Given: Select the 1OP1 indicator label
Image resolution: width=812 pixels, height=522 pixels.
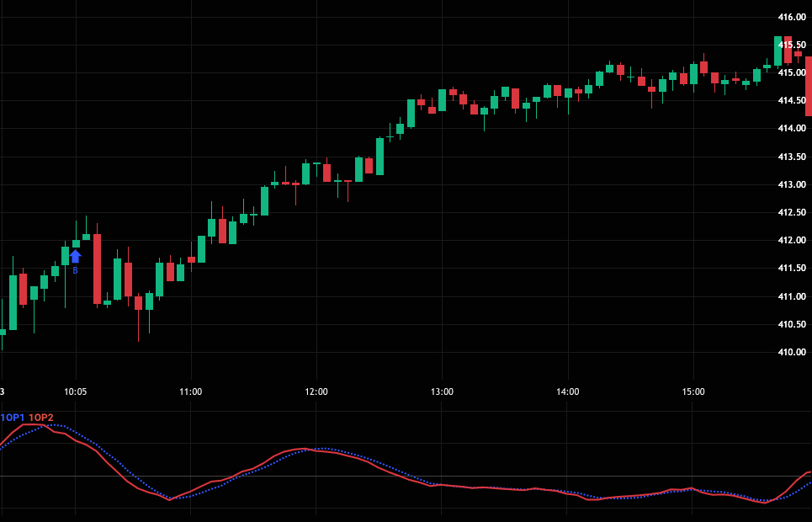Looking at the screenshot, I should tap(13, 418).
